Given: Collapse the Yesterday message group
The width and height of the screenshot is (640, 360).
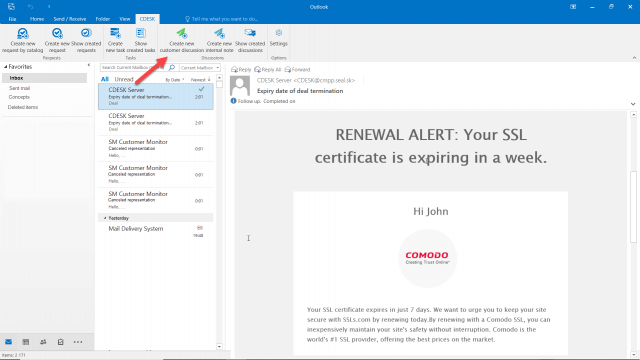Looking at the screenshot, I should pyautogui.click(x=105, y=218).
